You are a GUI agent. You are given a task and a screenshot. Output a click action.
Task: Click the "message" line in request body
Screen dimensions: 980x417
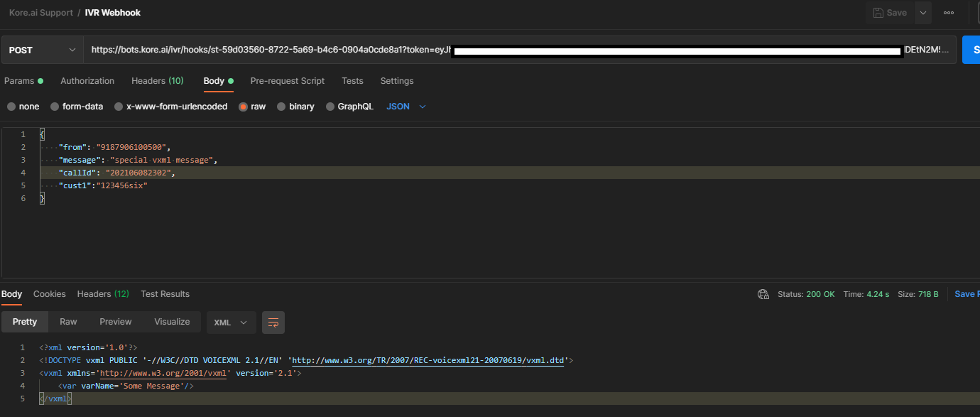[138, 160]
